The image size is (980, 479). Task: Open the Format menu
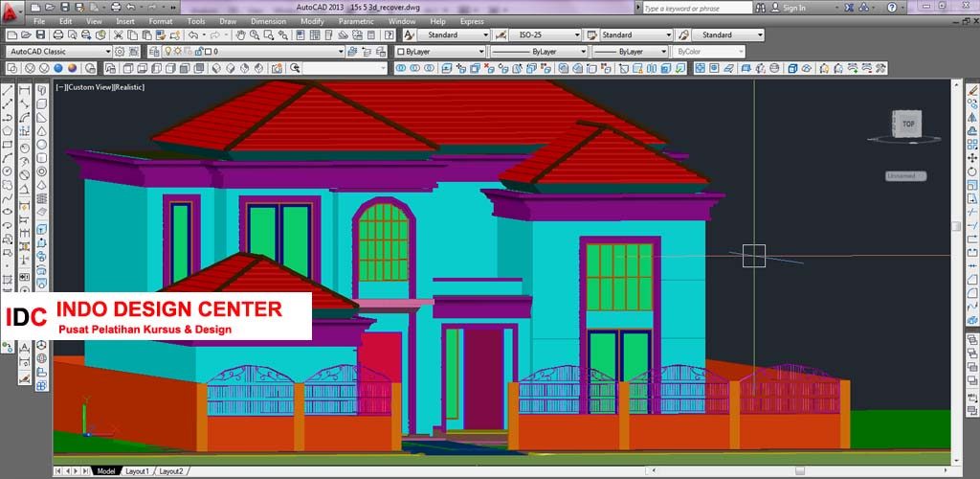(x=161, y=21)
